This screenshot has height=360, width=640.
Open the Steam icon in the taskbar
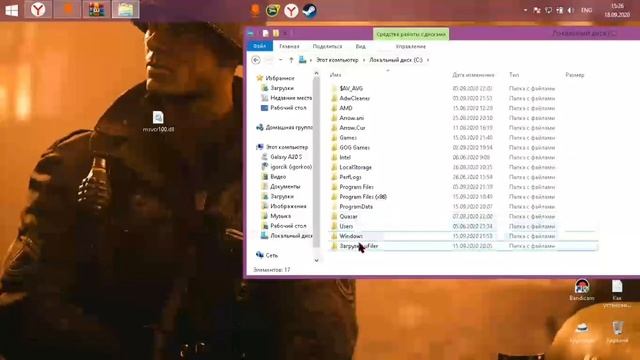click(x=309, y=10)
